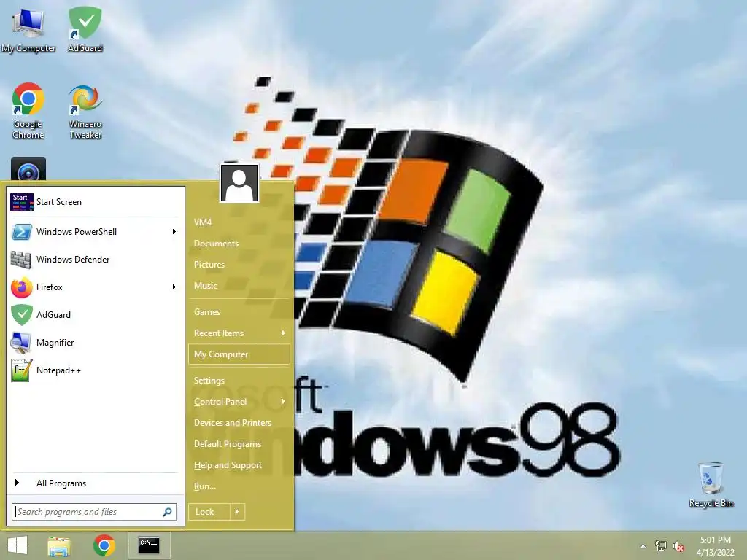Show hidden tray icons arrow
The width and height of the screenshot is (747, 560).
click(x=643, y=546)
